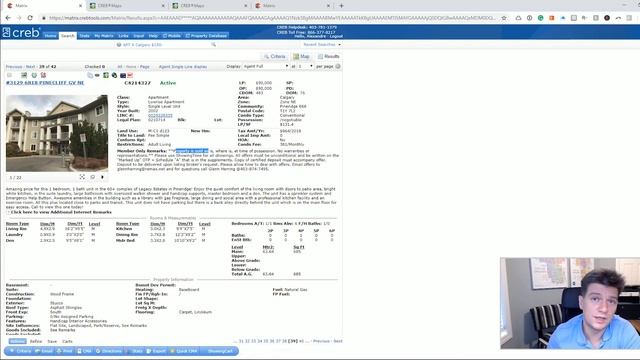Go to Next link in bottom pagination
Viewport: 640px width, 360px height.
(x=338, y=341)
